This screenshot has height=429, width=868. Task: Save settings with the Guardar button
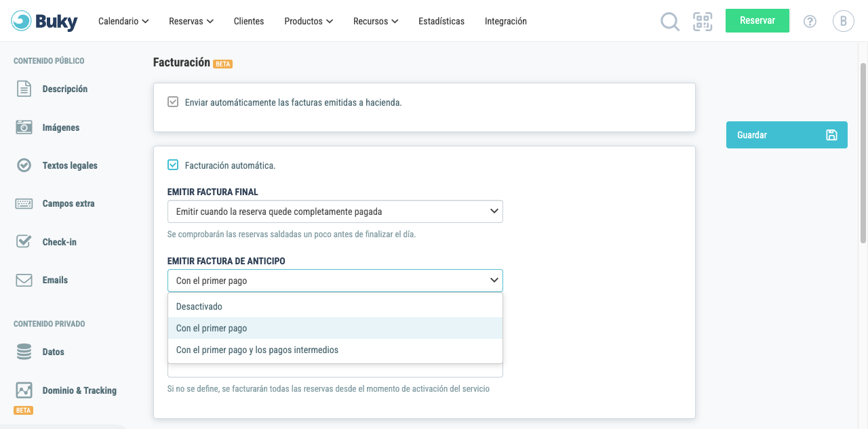[x=787, y=135]
